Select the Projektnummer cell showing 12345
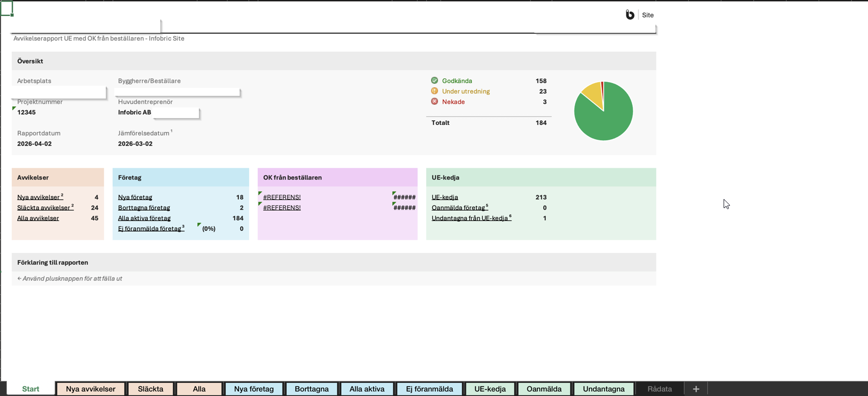The width and height of the screenshot is (868, 396). point(26,112)
